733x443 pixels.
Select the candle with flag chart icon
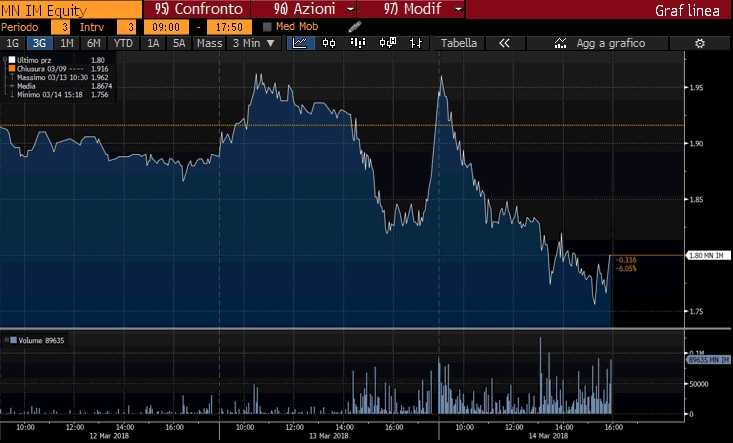click(388, 43)
